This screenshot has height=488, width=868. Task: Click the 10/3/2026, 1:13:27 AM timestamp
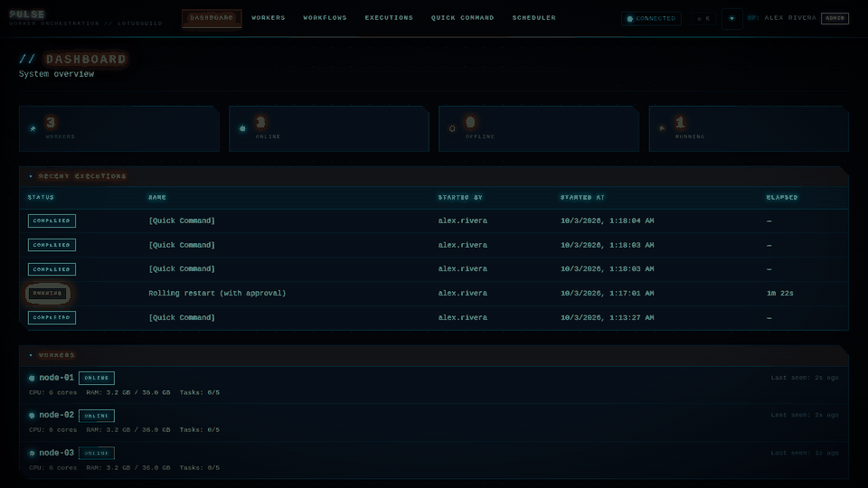(x=608, y=317)
